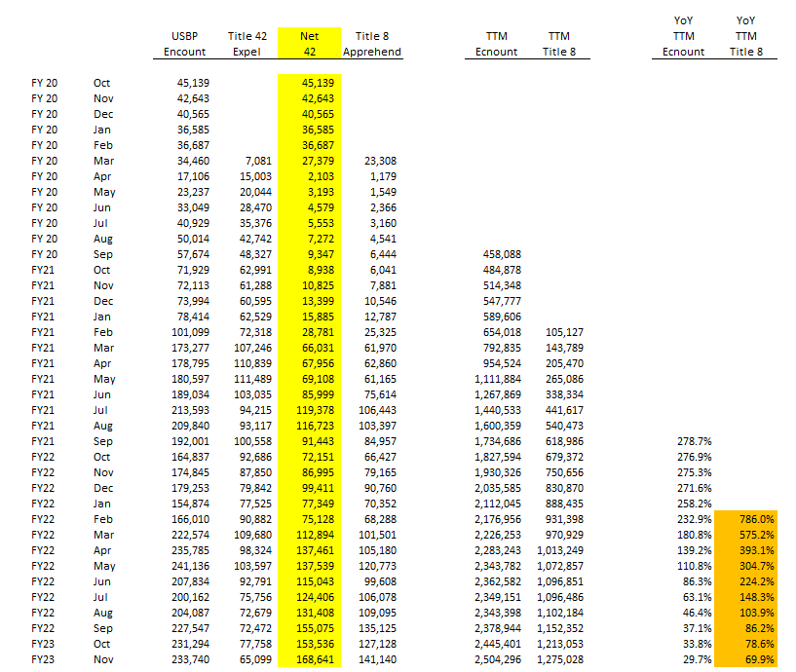The height and width of the screenshot is (672, 796).
Task: Select the Title 8 Apprehend header
Action: 371,44
